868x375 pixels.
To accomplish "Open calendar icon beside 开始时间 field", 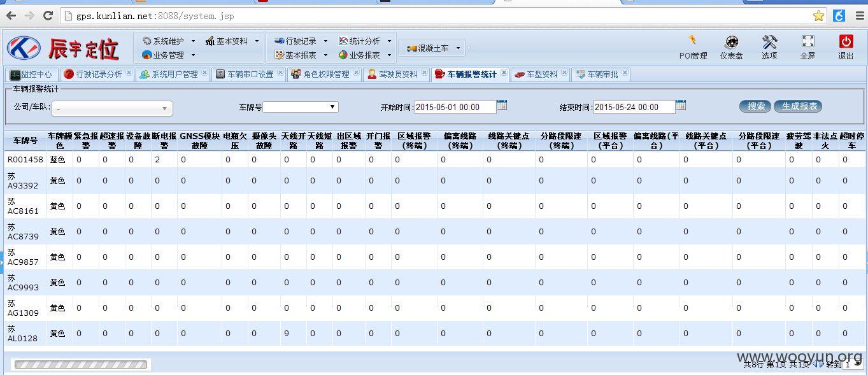I will pos(502,105).
